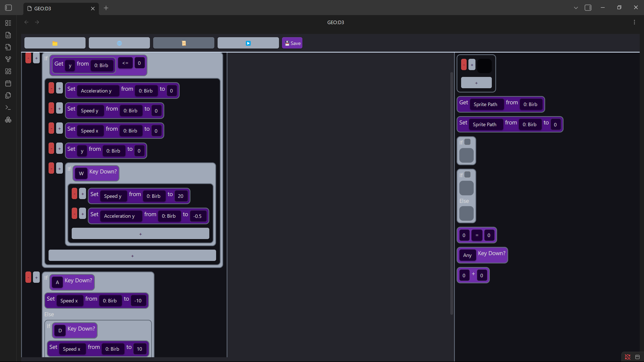
Task: Click the curly braces file icon in ribbon
Action: click(x=8, y=35)
